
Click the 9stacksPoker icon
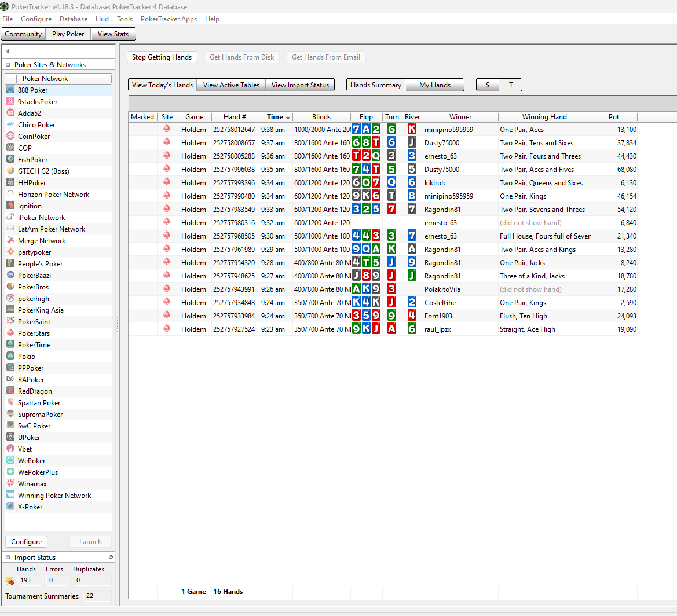11,101
